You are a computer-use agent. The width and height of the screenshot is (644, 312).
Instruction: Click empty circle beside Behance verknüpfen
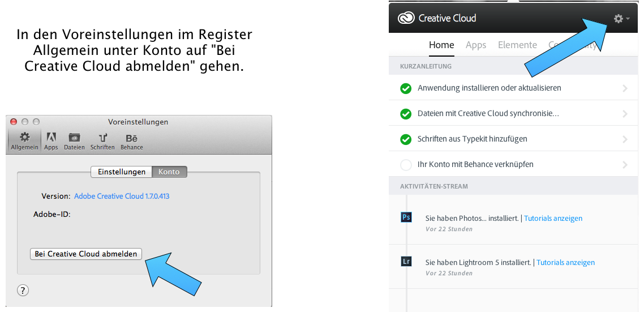pyautogui.click(x=406, y=165)
